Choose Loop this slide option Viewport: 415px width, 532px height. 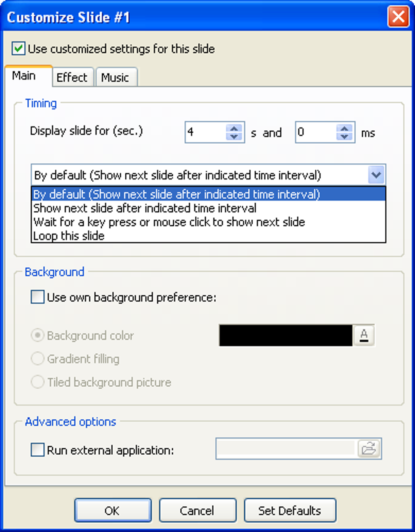69,236
